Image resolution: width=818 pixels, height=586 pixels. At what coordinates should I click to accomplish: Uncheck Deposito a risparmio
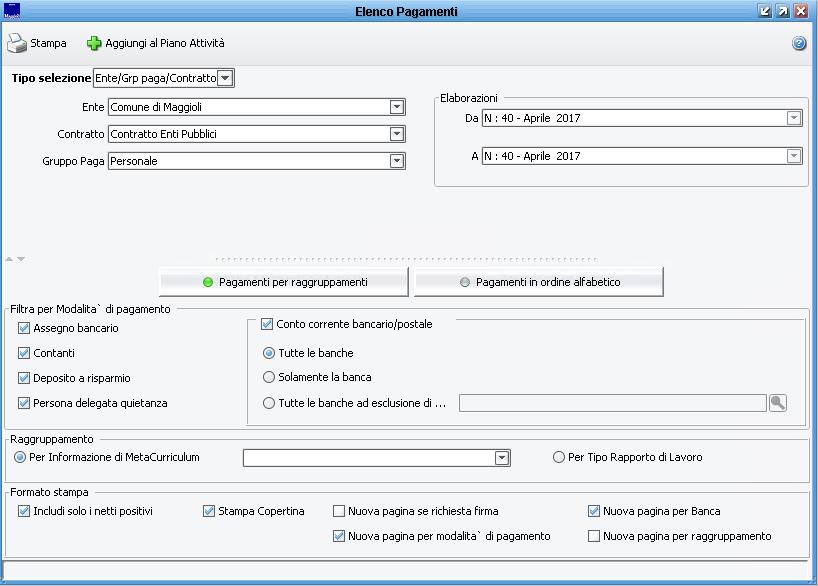[23, 378]
